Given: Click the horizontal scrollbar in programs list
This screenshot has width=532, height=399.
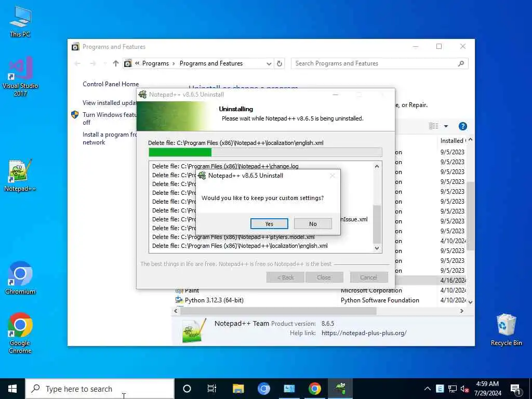Looking at the screenshot, I should tap(278, 311).
